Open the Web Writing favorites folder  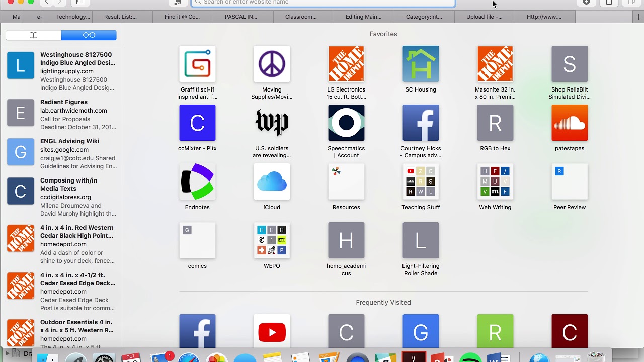click(x=495, y=182)
